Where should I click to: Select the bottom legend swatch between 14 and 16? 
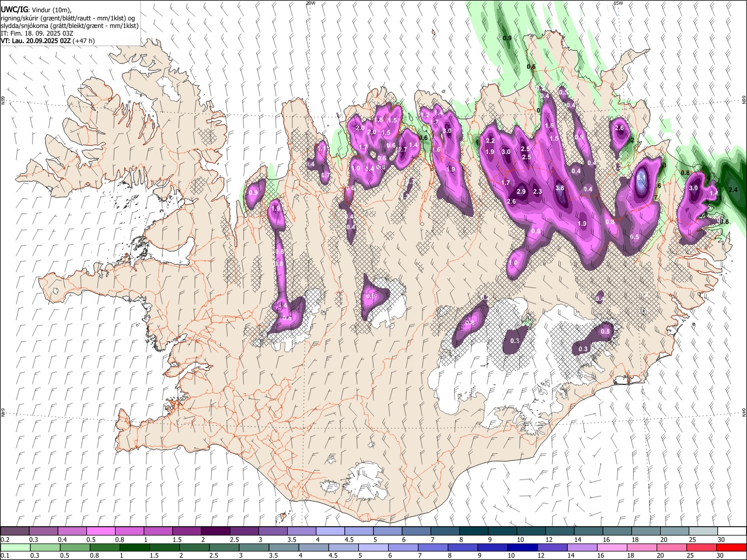pyautogui.click(x=581, y=547)
